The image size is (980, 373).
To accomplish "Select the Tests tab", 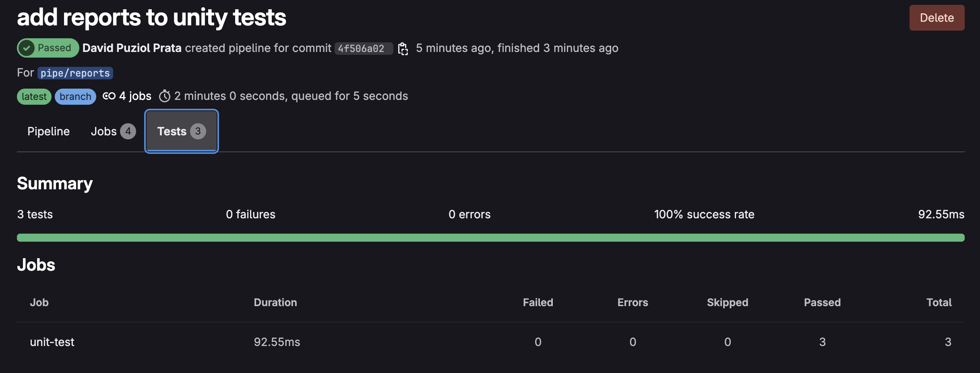I will pyautogui.click(x=172, y=131).
